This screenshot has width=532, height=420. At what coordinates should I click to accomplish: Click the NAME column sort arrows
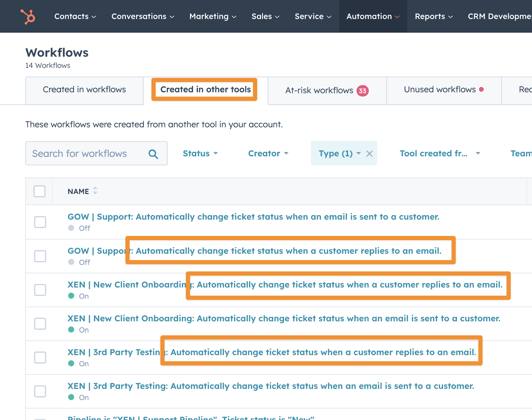(95, 191)
